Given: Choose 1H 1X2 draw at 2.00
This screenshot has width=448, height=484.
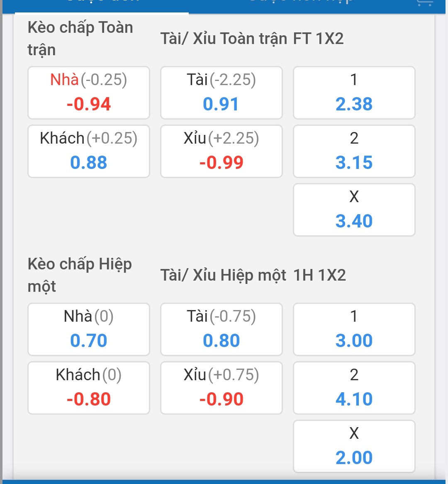Looking at the screenshot, I should (x=354, y=446).
